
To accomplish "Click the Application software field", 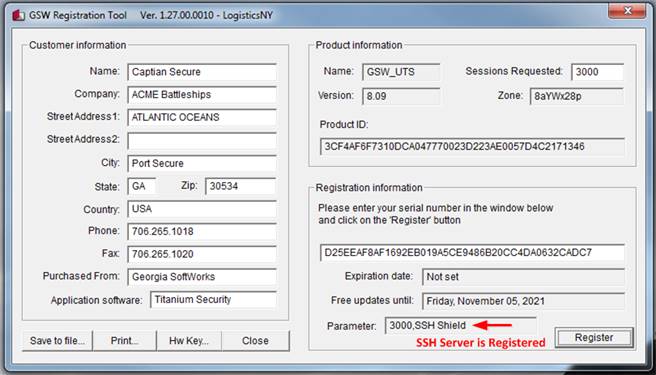I will pos(213,300).
